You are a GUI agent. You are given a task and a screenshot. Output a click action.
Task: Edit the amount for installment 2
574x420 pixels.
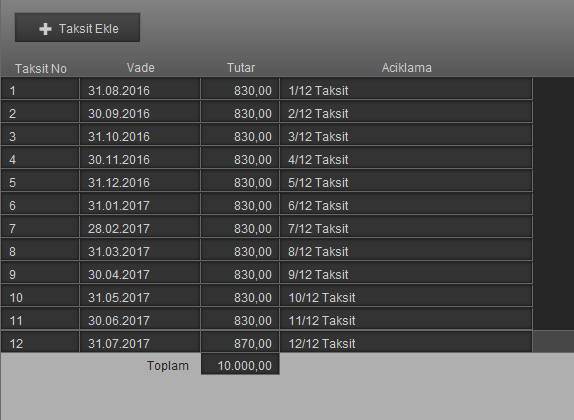pos(240,112)
